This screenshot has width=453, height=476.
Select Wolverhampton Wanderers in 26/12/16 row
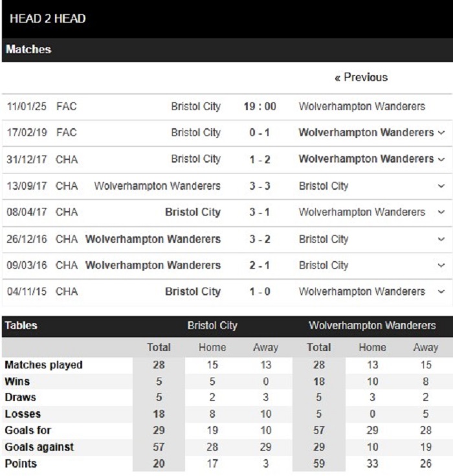[x=153, y=239]
